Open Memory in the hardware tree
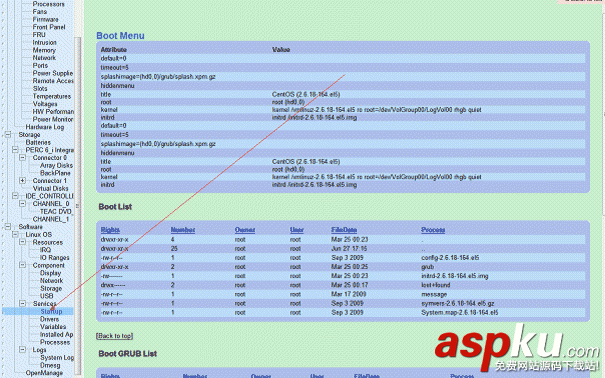Image resolution: width=605 pixels, height=378 pixels. [44, 50]
